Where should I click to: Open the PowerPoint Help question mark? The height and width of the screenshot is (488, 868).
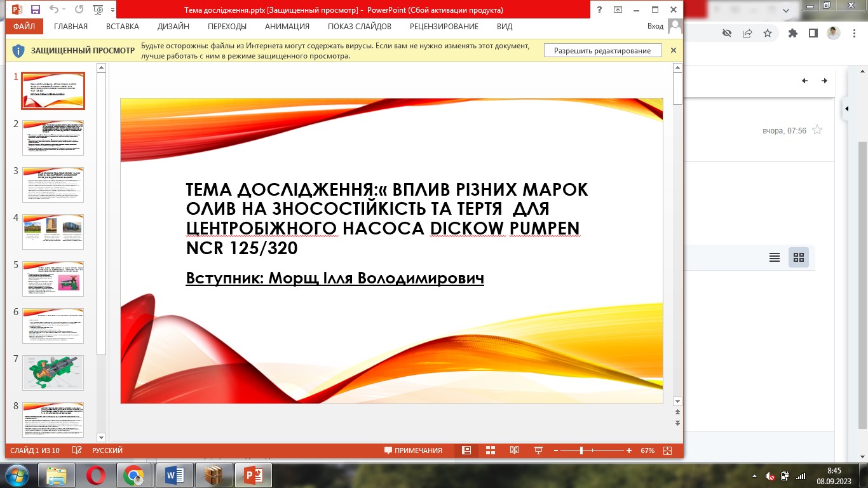(600, 10)
